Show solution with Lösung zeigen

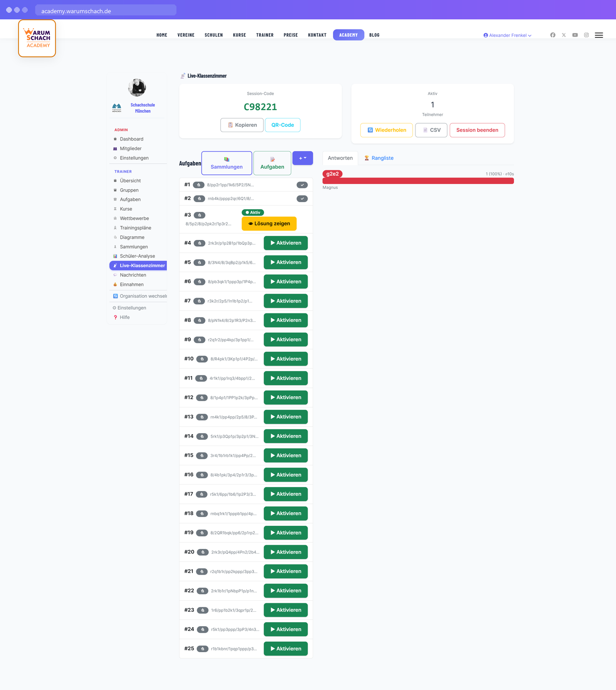pyautogui.click(x=269, y=224)
